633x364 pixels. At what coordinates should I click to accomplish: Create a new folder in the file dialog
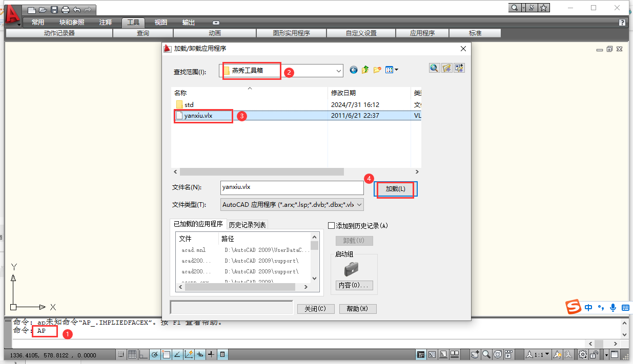click(x=377, y=70)
